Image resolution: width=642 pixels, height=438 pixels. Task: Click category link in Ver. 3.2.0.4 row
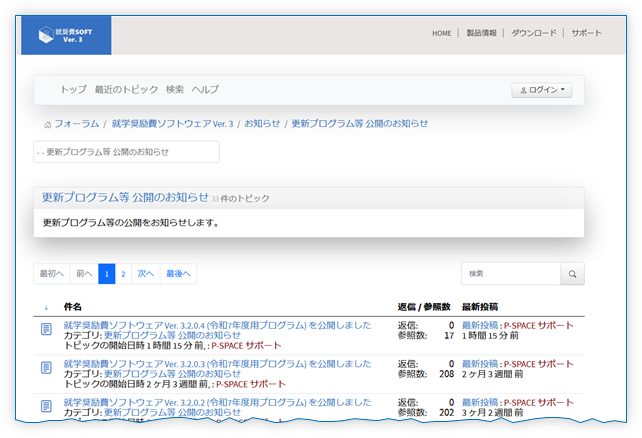(x=172, y=335)
